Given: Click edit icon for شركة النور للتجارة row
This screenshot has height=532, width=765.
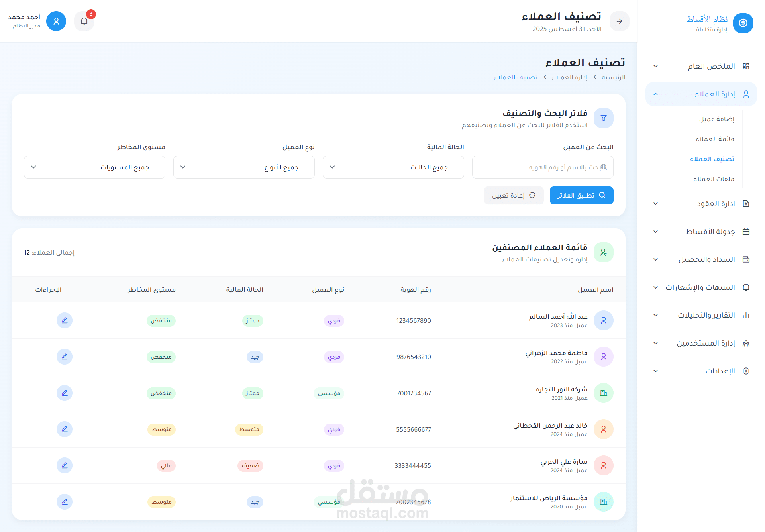Looking at the screenshot, I should (65, 393).
